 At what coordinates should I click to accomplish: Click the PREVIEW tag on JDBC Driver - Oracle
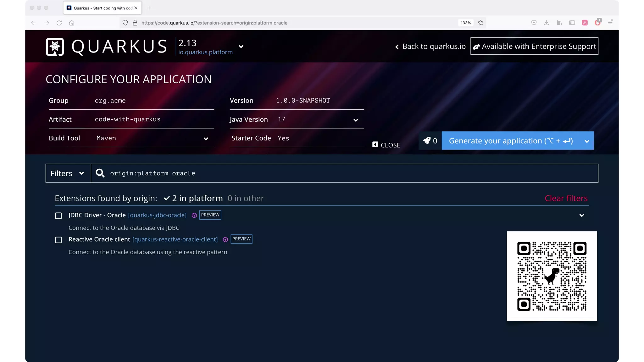pyautogui.click(x=210, y=215)
